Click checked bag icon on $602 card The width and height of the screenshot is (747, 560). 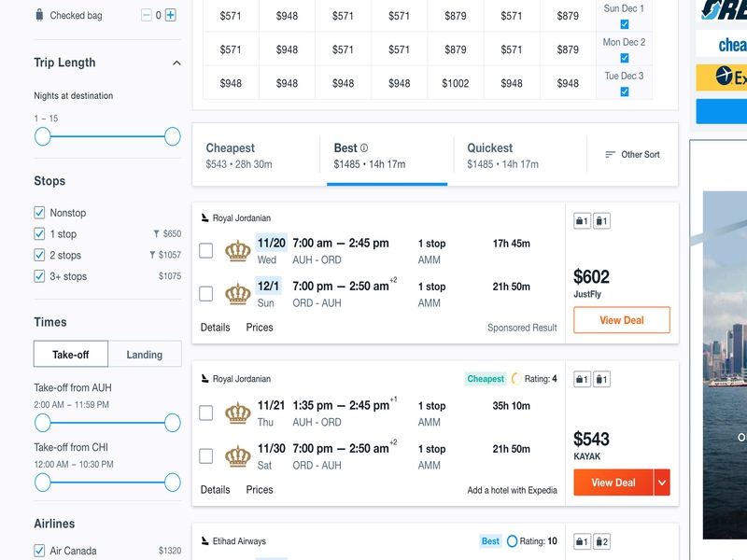click(x=601, y=221)
